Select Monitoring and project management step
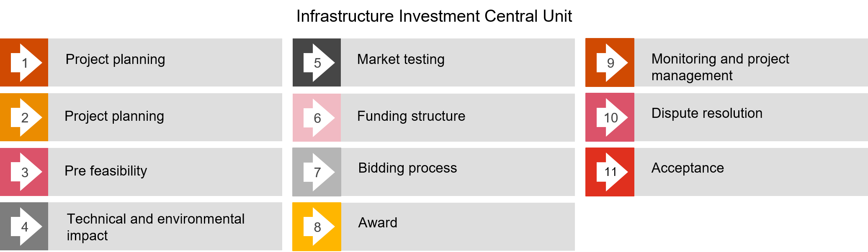The height and width of the screenshot is (252, 868). tap(720, 67)
